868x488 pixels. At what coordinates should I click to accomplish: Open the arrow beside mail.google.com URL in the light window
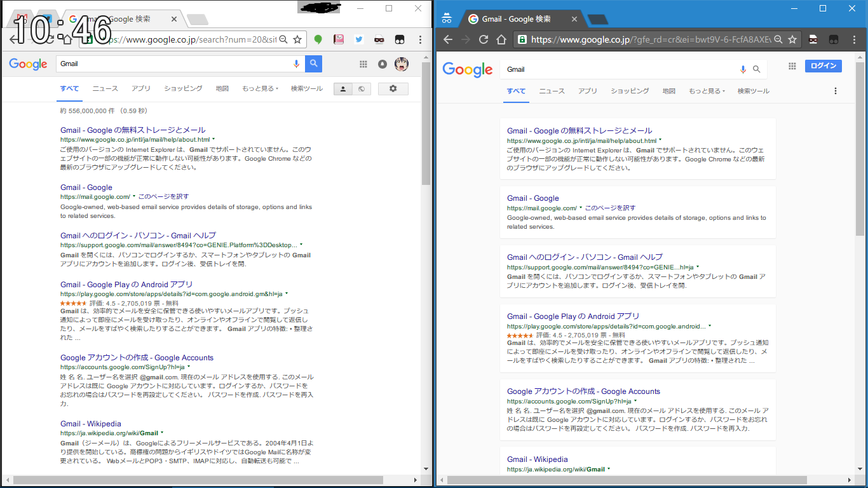pos(134,196)
